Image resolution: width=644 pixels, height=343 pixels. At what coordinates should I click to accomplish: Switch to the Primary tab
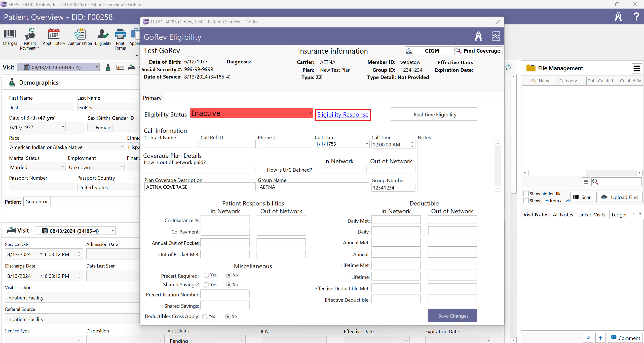pyautogui.click(x=153, y=98)
